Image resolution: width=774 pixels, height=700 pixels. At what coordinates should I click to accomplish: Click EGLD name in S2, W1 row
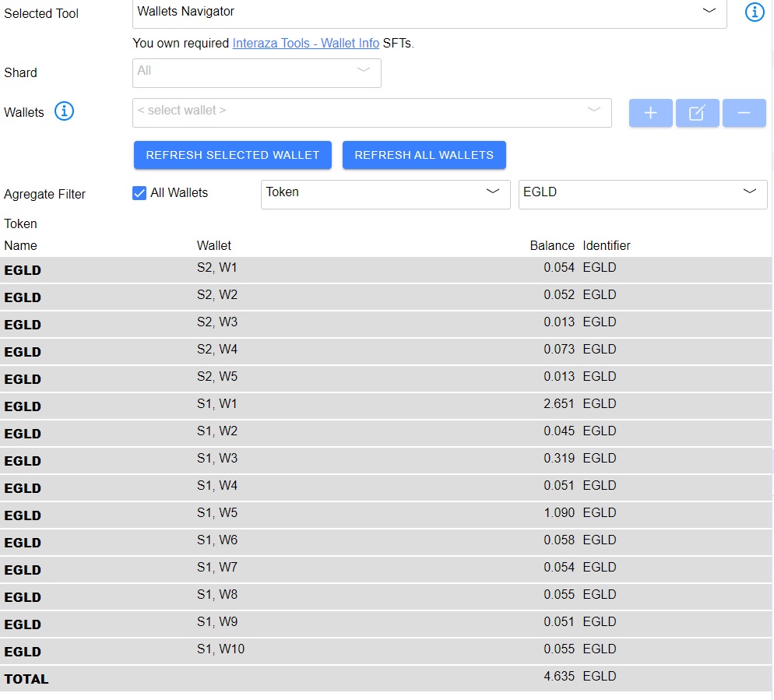tap(23, 270)
